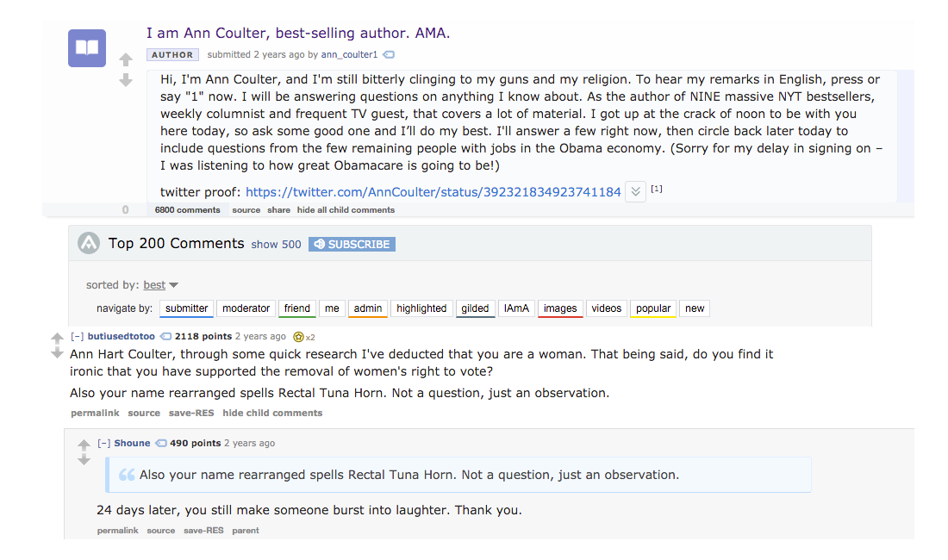The height and width of the screenshot is (560, 948).
Task: Click the user tag icon next to ann_coulter1
Action: tap(388, 54)
